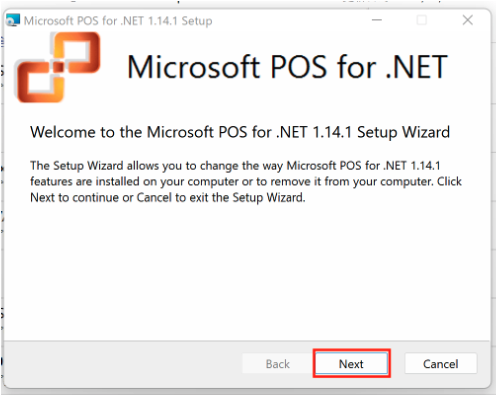Click the greyed-out Back button
Image resolution: width=500 pixels, height=397 pixels.
278,364
